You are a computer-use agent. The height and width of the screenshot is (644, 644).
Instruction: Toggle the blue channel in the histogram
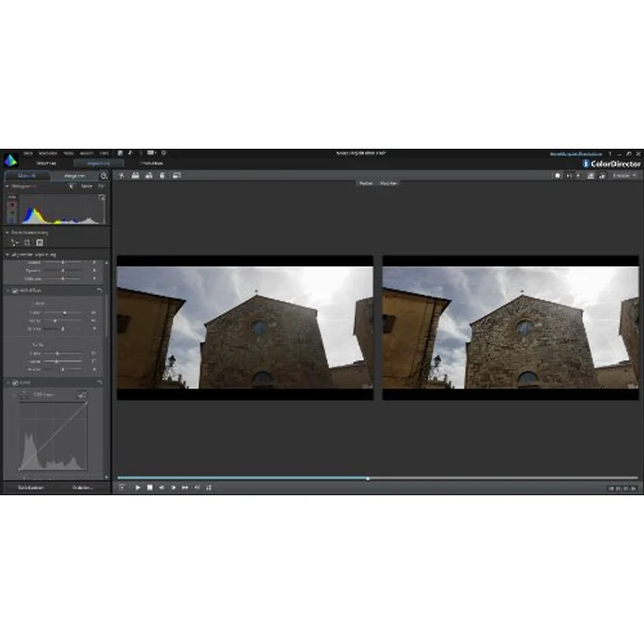(12, 220)
